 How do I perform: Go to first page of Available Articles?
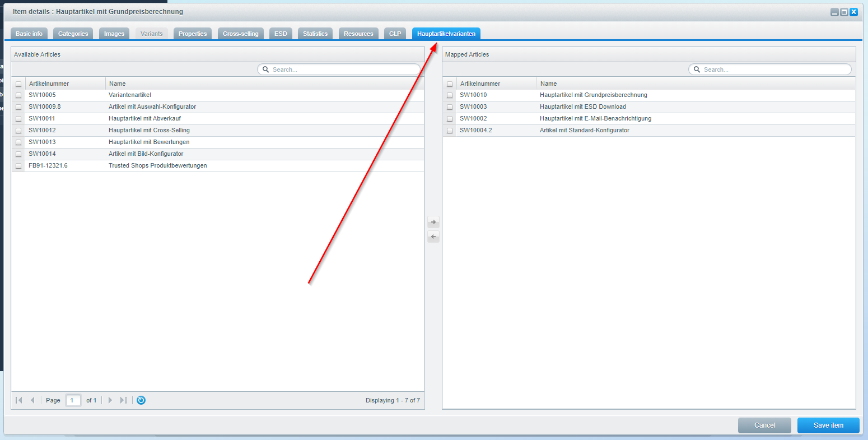(x=19, y=400)
